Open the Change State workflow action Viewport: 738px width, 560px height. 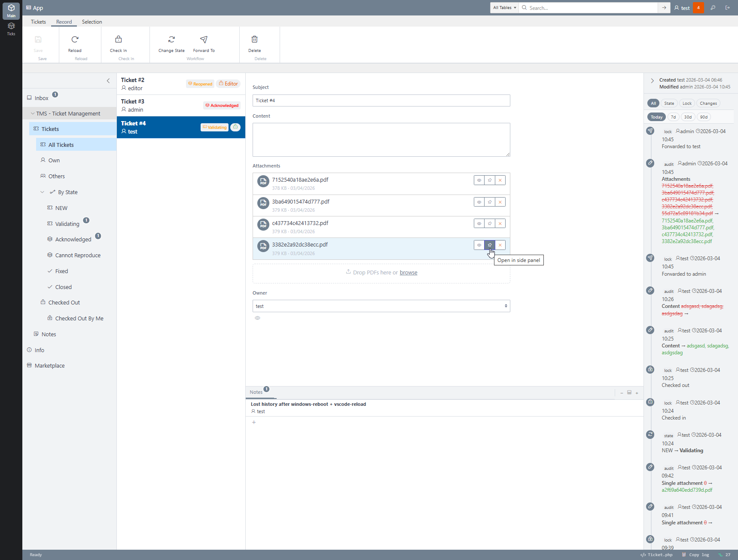coord(171,40)
